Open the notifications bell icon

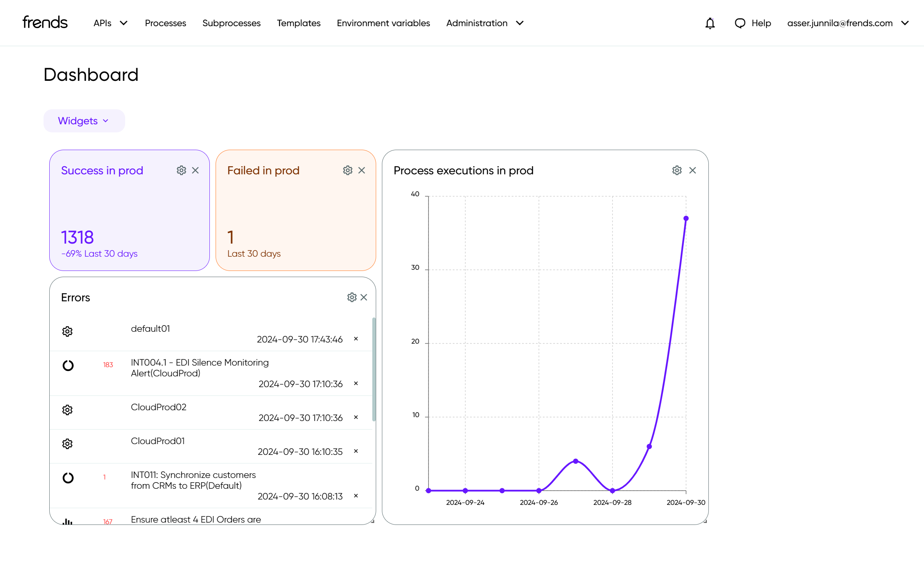point(710,23)
